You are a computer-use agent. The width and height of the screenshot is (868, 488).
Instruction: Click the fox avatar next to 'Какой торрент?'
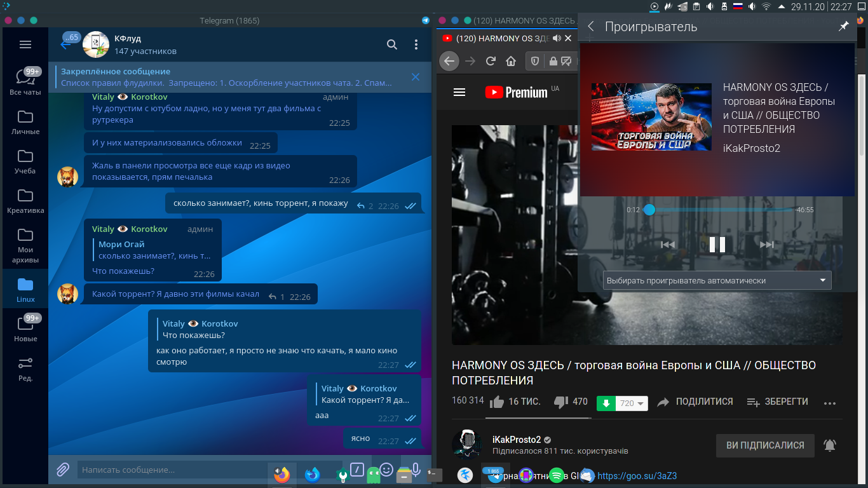68,294
